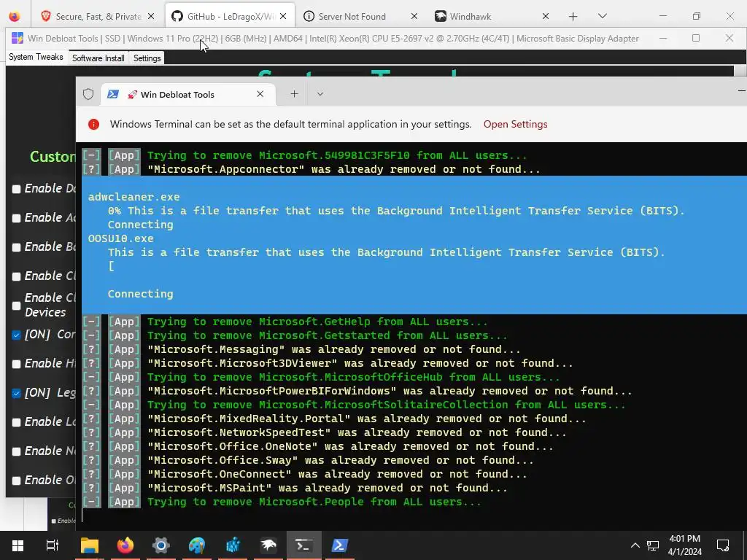This screenshot has height=560, width=747.
Task: Open the System Tweaks tab
Action: click(x=36, y=57)
